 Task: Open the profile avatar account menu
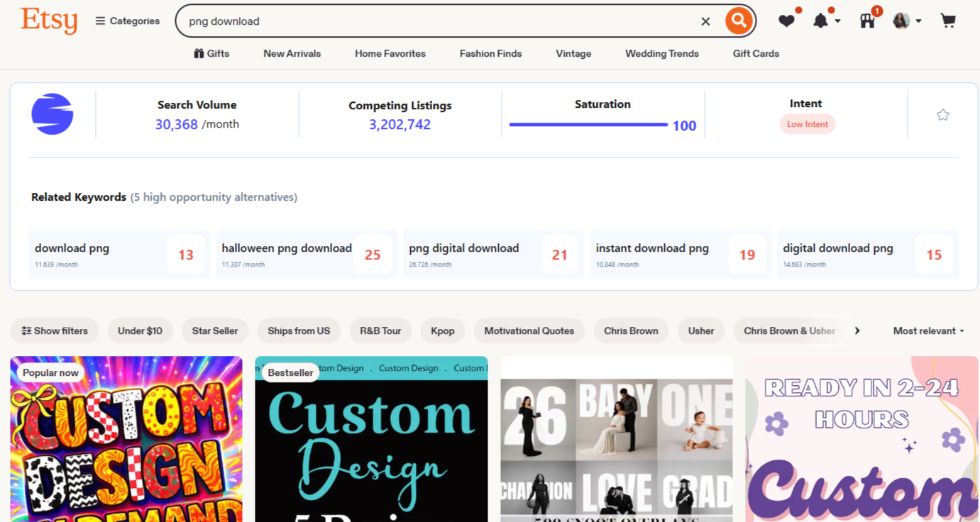click(907, 21)
